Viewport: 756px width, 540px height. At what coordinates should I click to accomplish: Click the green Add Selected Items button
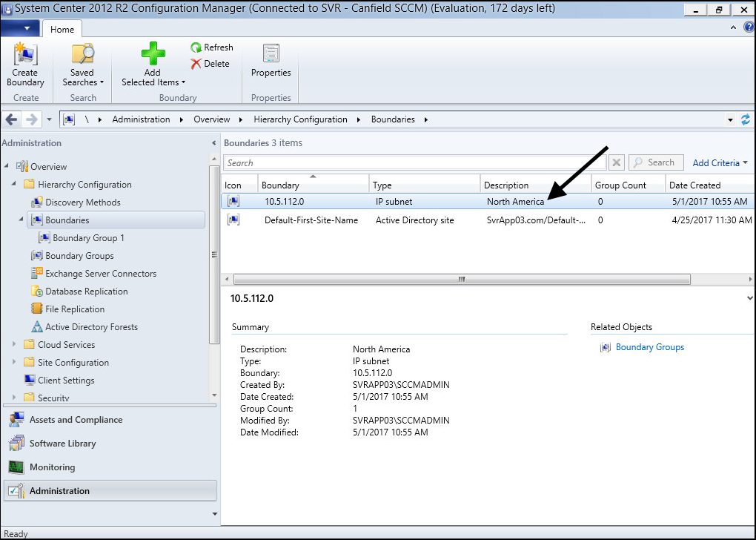pos(153,65)
